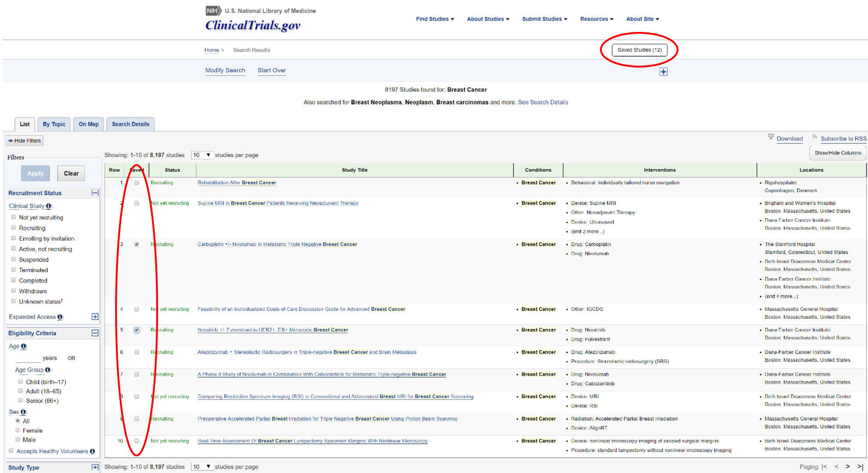Image resolution: width=868 pixels, height=473 pixels.
Task: Click the Download icon
Action: pyautogui.click(x=771, y=137)
